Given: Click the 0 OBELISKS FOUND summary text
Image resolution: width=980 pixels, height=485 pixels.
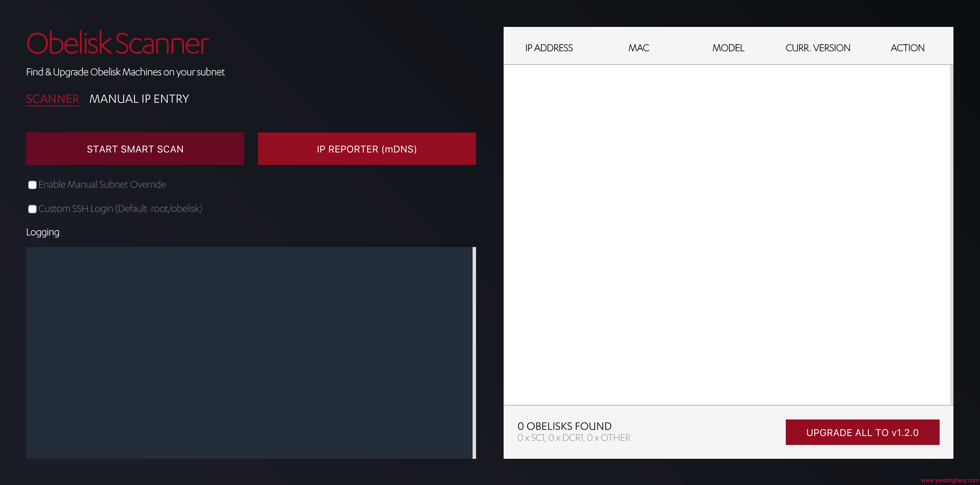Looking at the screenshot, I should coord(564,426).
